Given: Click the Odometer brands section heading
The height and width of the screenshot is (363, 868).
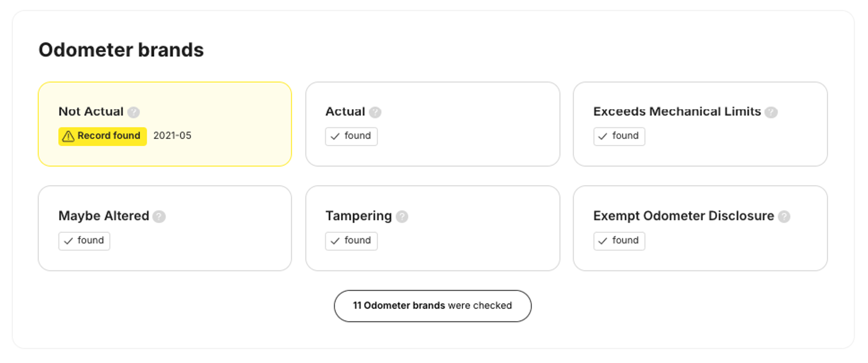Looking at the screenshot, I should point(121,50).
